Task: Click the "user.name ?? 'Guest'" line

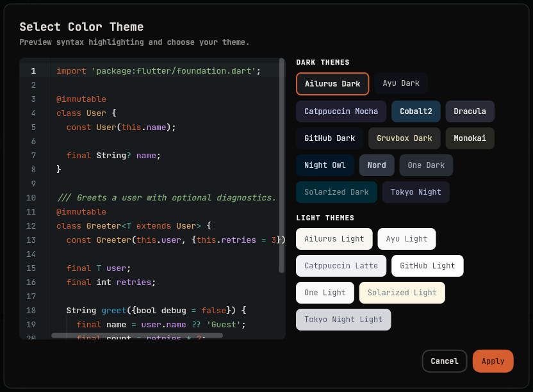Action: tap(161, 325)
